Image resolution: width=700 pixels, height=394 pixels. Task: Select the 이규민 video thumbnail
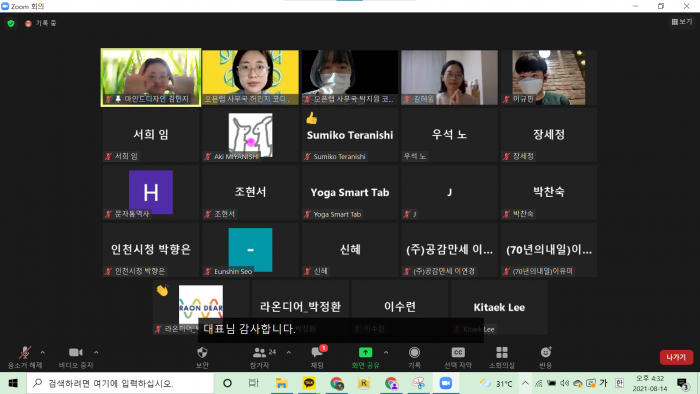[549, 78]
